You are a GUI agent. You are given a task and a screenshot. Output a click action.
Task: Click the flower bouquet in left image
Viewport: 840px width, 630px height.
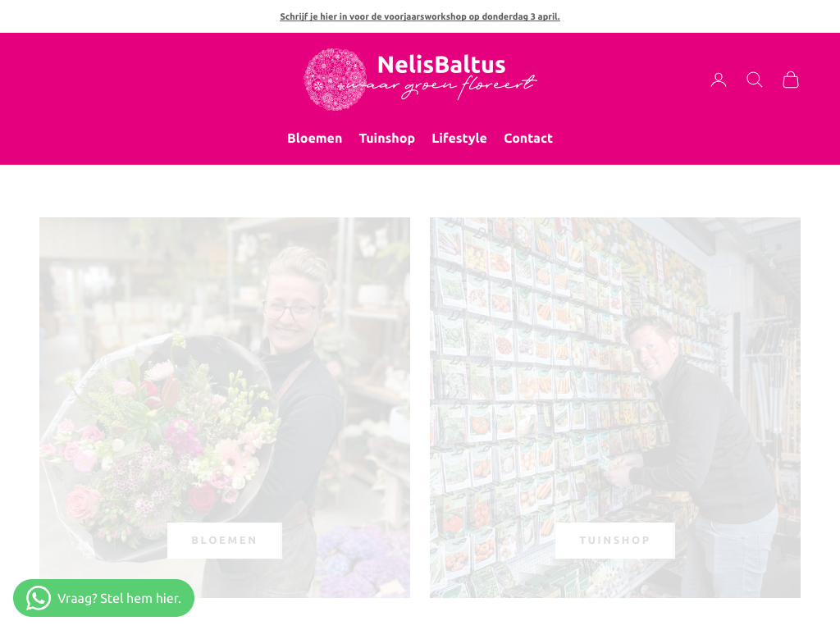coord(161,445)
